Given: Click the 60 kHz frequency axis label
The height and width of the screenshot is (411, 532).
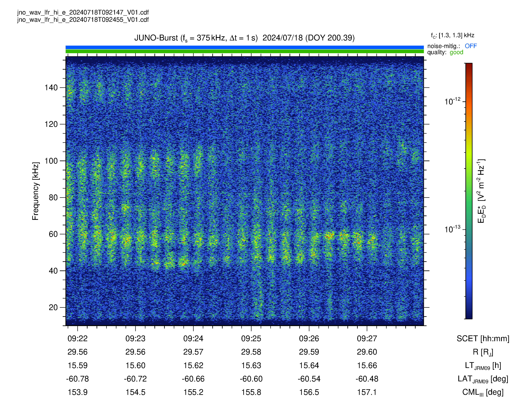Looking at the screenshot, I should point(53,234).
